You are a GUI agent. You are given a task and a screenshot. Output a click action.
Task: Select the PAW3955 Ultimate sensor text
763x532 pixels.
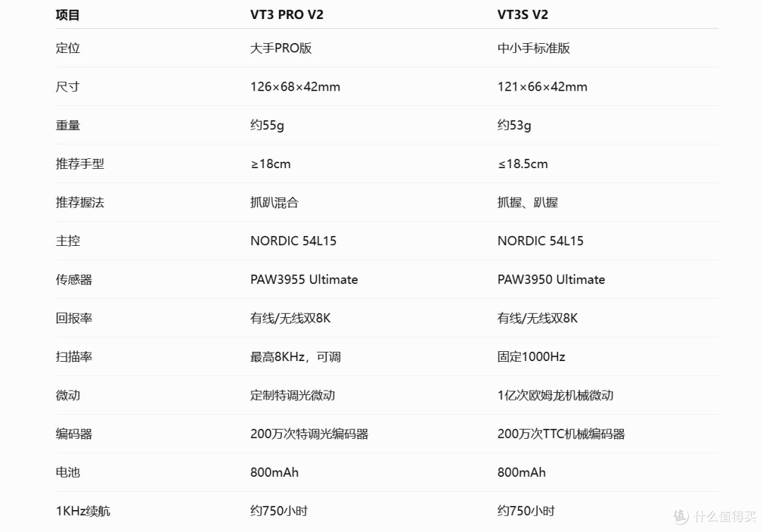click(x=304, y=279)
